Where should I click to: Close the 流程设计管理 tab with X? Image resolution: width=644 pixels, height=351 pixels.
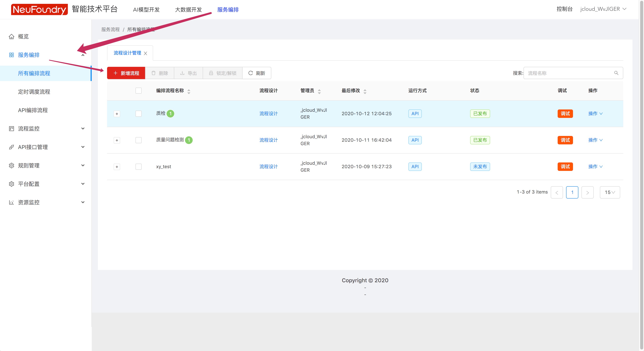click(145, 53)
